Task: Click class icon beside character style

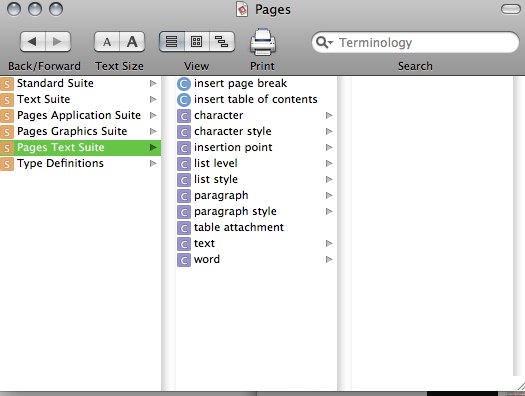Action: click(x=184, y=132)
